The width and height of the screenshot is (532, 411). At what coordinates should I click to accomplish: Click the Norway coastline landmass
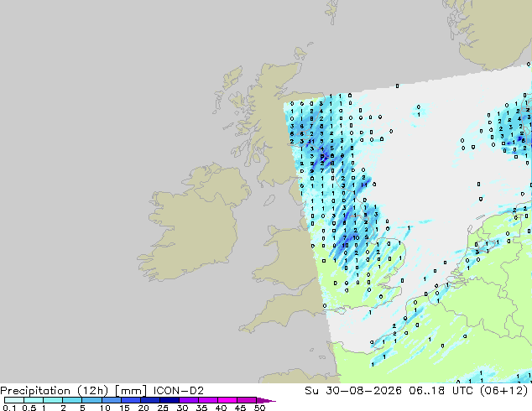point(492,32)
